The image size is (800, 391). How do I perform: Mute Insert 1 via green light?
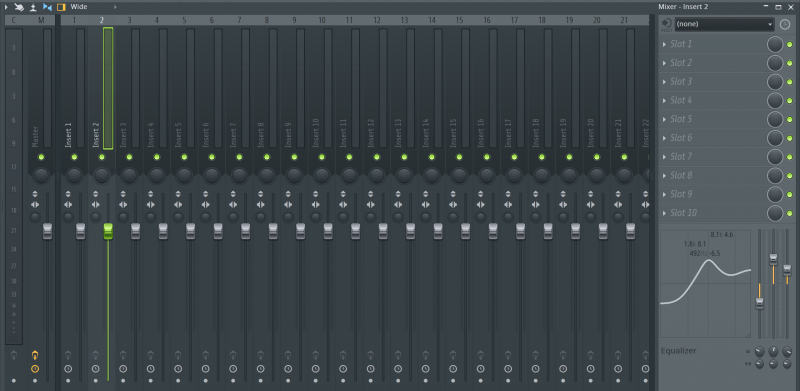74,157
